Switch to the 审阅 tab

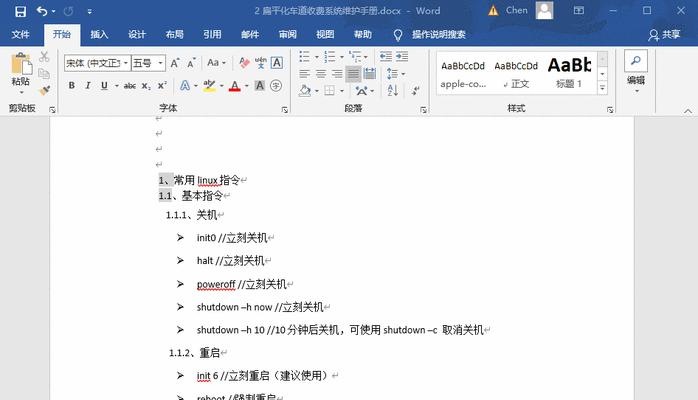click(288, 34)
